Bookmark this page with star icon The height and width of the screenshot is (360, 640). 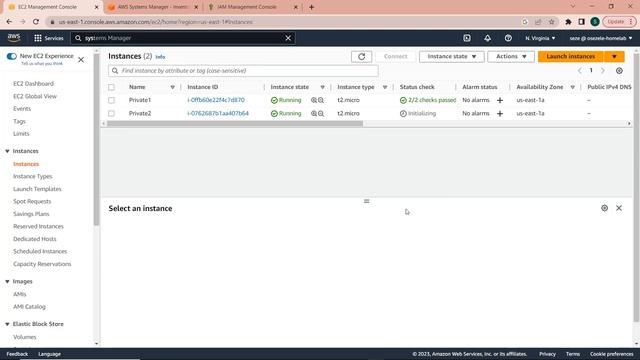(x=551, y=22)
